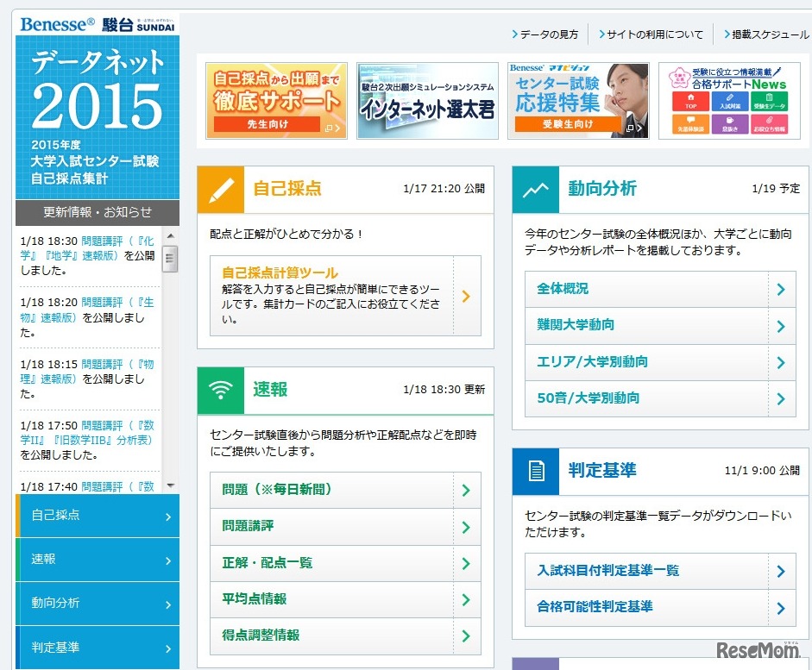Click the 息抜き cup icon
This screenshot has height=670, width=812.
[x=730, y=121]
